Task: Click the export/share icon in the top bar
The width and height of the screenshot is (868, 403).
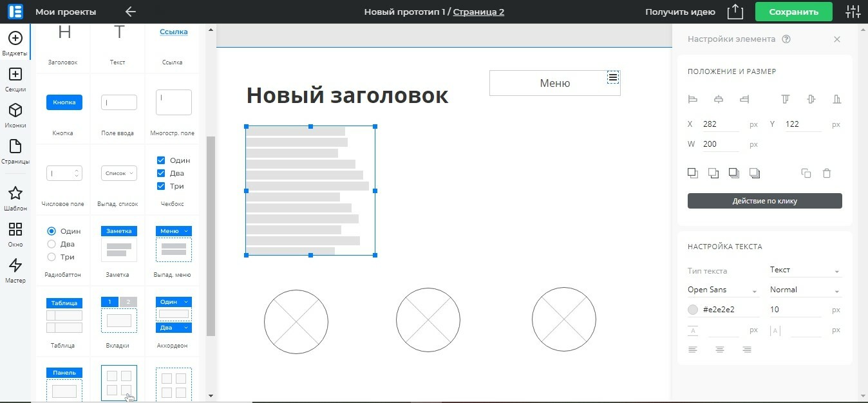Action: [735, 12]
